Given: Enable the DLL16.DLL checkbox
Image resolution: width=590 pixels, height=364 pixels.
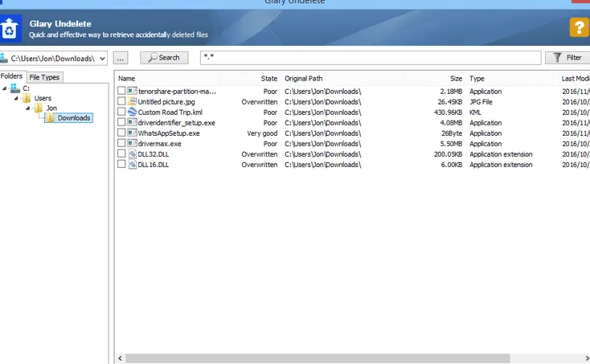Looking at the screenshot, I should point(121,165).
